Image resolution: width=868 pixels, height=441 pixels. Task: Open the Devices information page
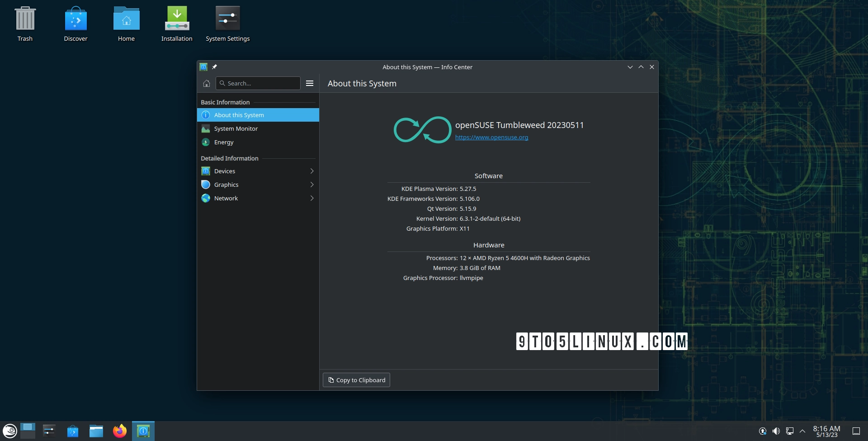(x=224, y=171)
